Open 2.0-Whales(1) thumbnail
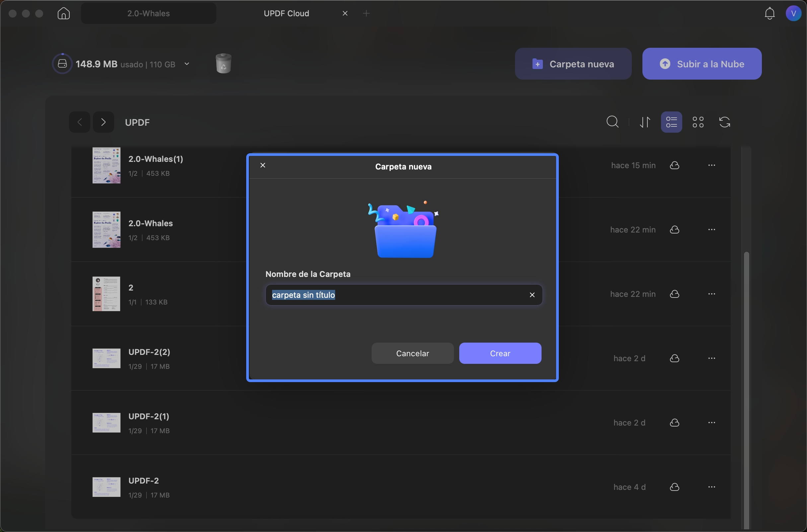The width and height of the screenshot is (807, 532). pos(106,166)
